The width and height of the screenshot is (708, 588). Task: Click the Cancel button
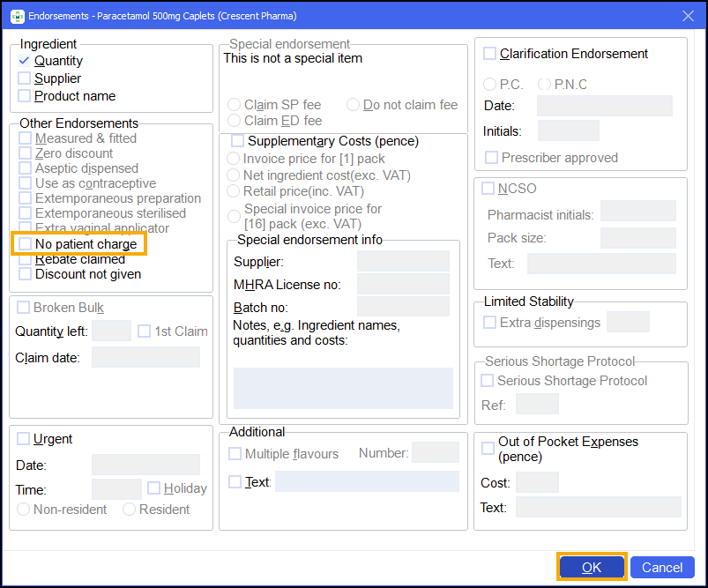(x=662, y=567)
